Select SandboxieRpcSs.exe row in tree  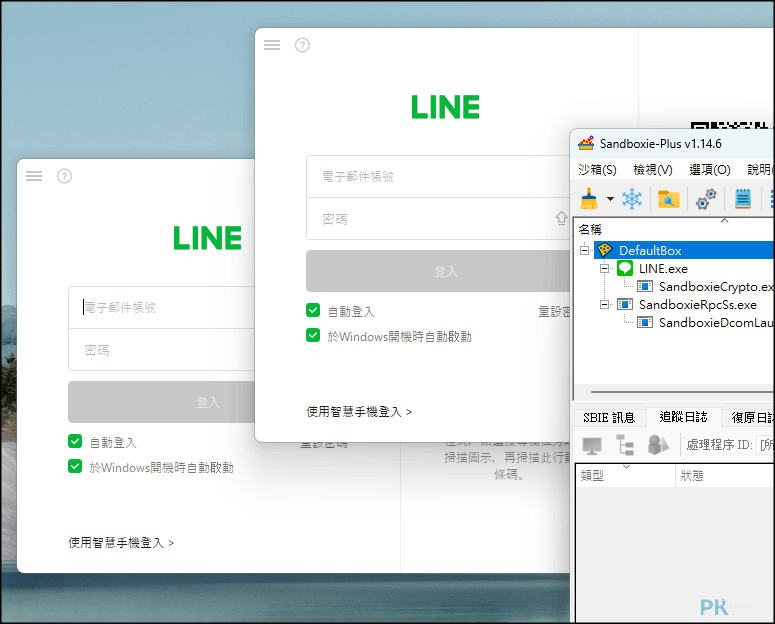[697, 305]
